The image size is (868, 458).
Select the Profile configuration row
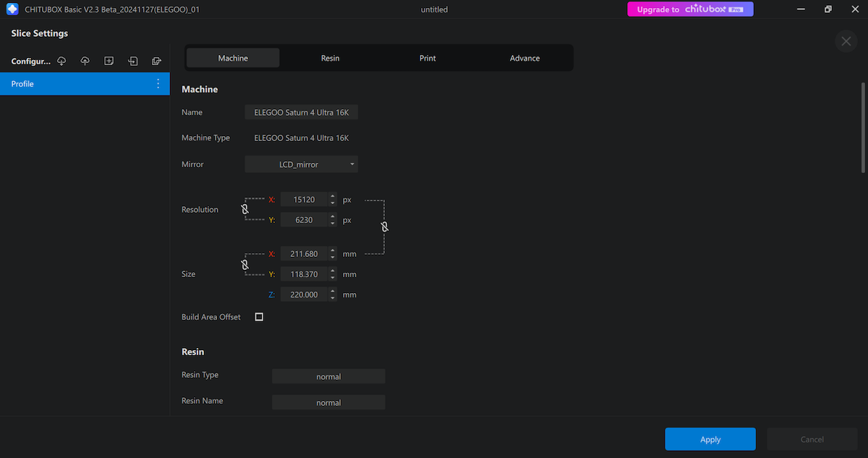(85, 84)
